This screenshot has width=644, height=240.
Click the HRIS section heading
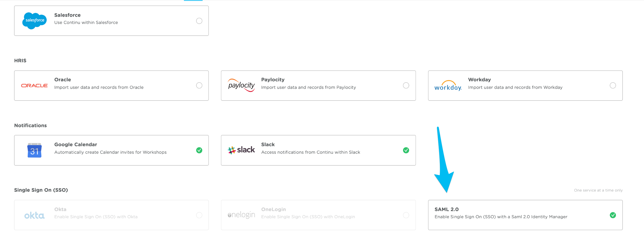(x=20, y=61)
